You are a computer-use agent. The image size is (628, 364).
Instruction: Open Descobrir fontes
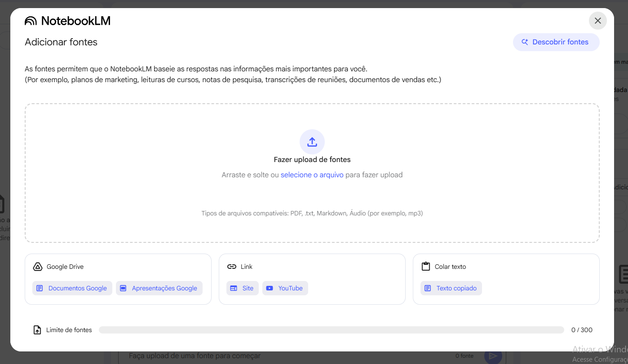click(x=556, y=42)
